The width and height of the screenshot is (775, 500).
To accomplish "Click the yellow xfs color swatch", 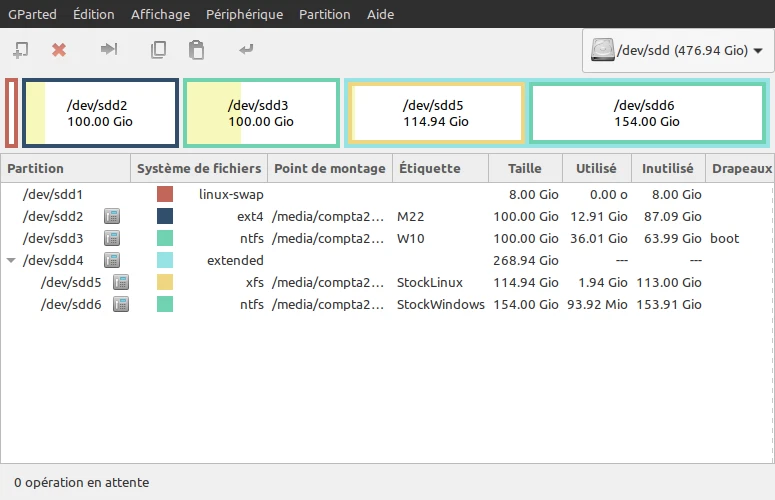I will [x=165, y=282].
